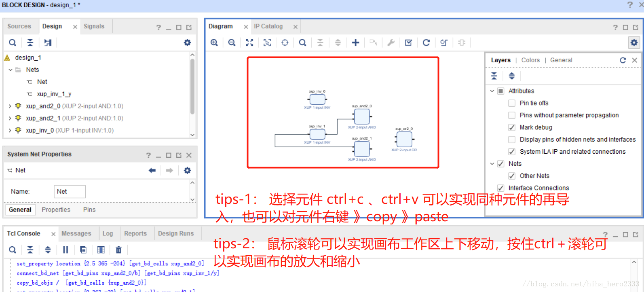Select the xup_or2_0 block in diagram

click(x=404, y=139)
